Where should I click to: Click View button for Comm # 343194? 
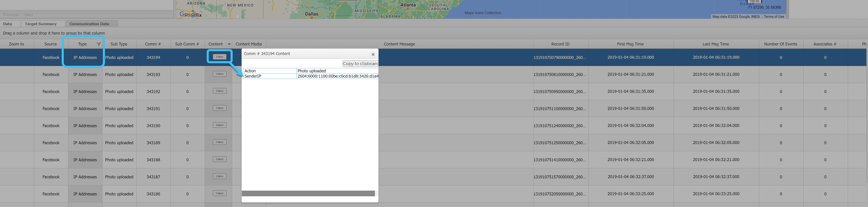(x=219, y=57)
